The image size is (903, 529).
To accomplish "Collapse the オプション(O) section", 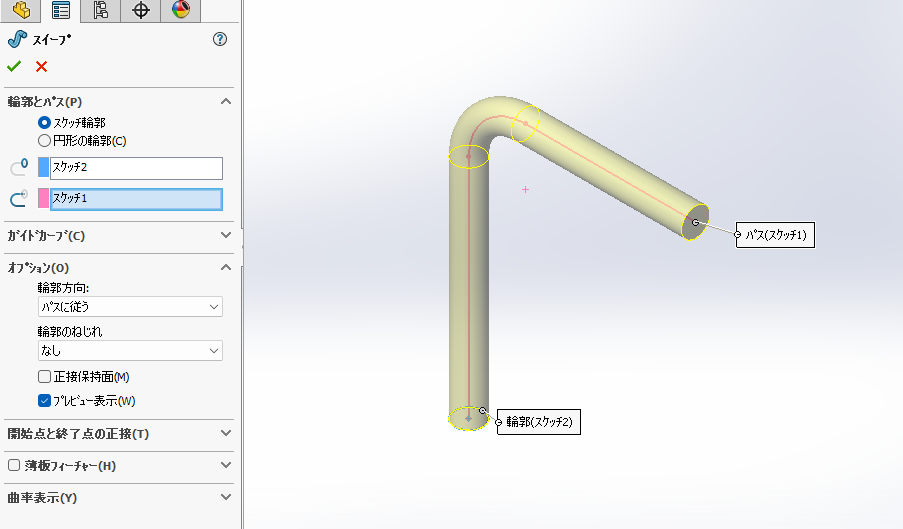I will (226, 267).
